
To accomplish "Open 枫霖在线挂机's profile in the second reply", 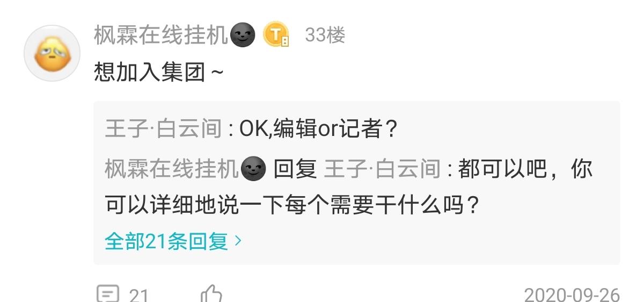I will (172, 170).
